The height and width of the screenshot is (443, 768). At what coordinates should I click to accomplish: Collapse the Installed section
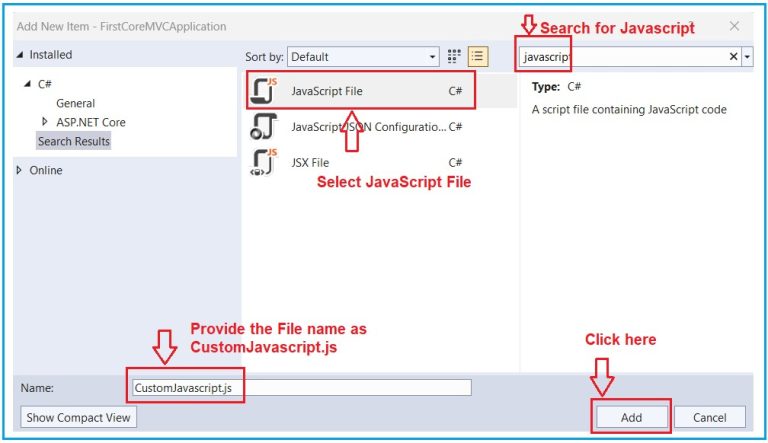pyautogui.click(x=20, y=55)
